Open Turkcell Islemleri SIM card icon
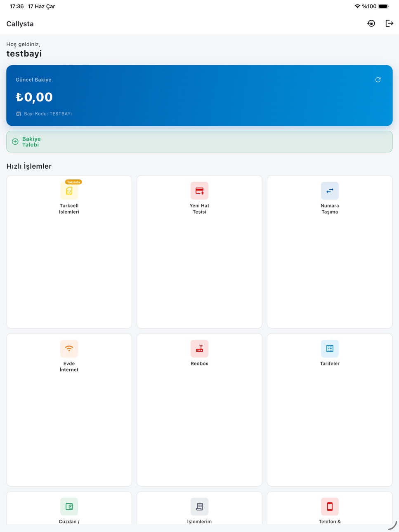This screenshot has width=399, height=532. 69,191
